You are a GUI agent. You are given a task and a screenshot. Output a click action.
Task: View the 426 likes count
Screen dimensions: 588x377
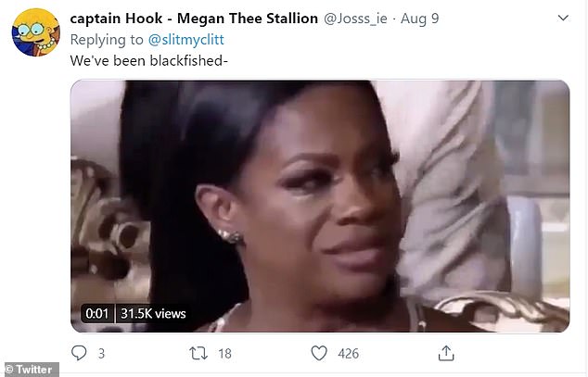pos(348,354)
